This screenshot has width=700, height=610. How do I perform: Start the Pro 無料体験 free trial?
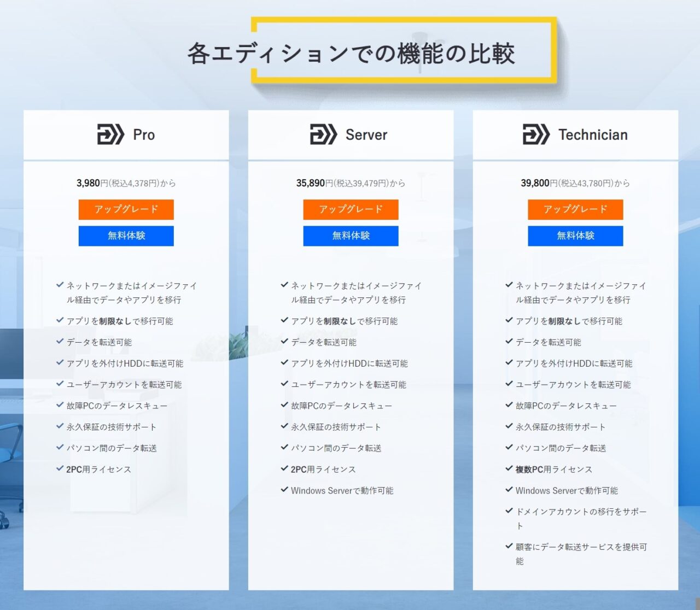126,236
